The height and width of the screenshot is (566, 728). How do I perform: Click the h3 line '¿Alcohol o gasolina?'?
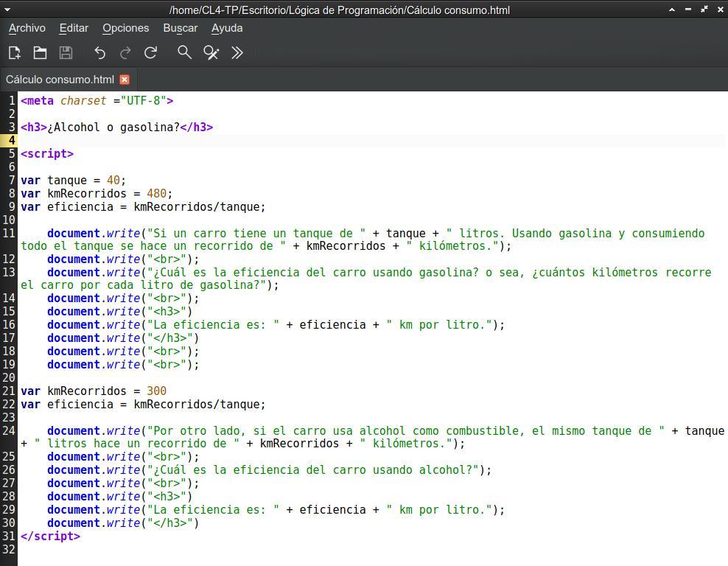point(116,127)
